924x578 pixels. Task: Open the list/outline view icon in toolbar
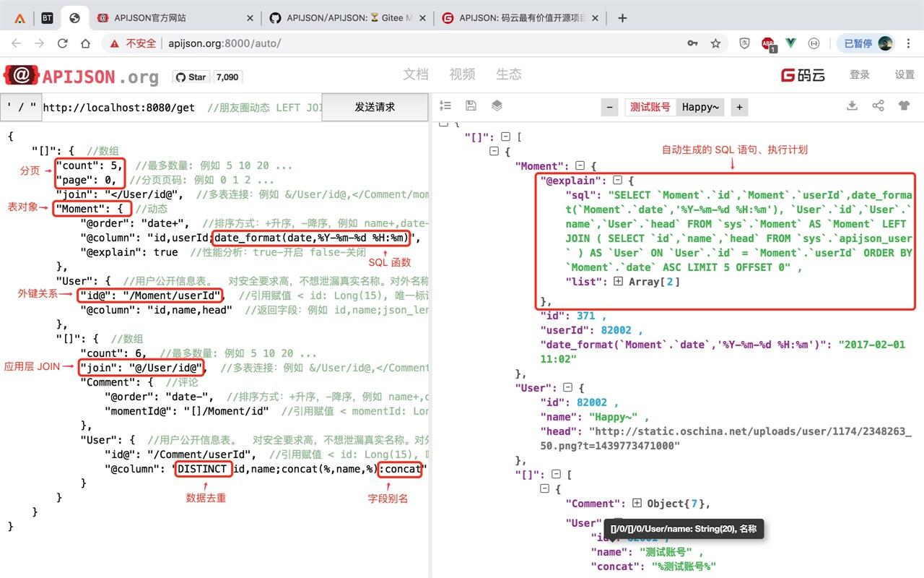point(446,105)
